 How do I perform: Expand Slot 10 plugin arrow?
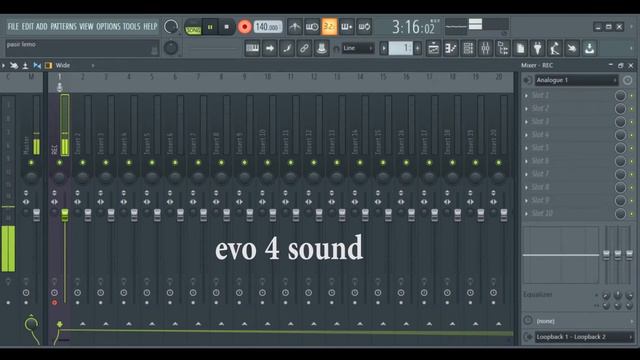(527, 213)
